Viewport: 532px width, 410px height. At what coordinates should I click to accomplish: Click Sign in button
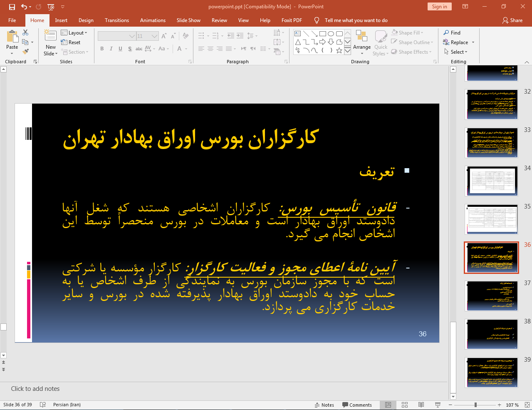[x=439, y=7]
